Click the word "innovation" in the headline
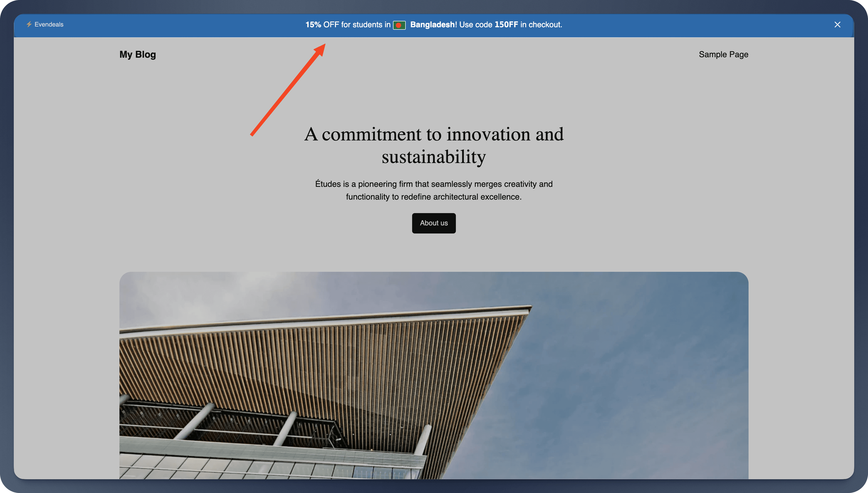Viewport: 868px width, 493px height. point(488,135)
